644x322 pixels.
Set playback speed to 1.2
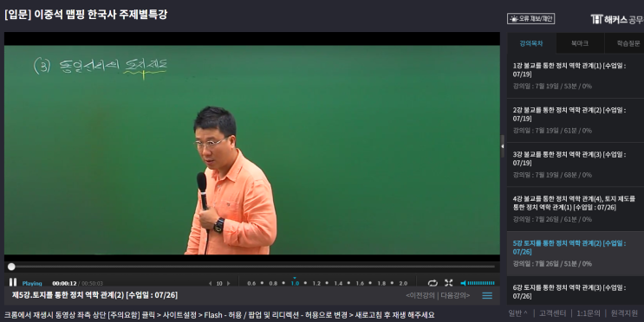[x=316, y=283]
